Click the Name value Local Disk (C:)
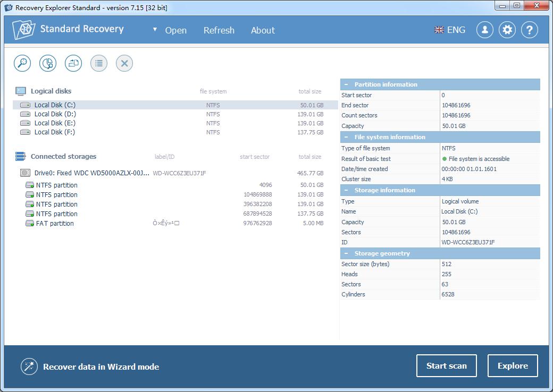The height and width of the screenshot is (392, 553). [459, 212]
